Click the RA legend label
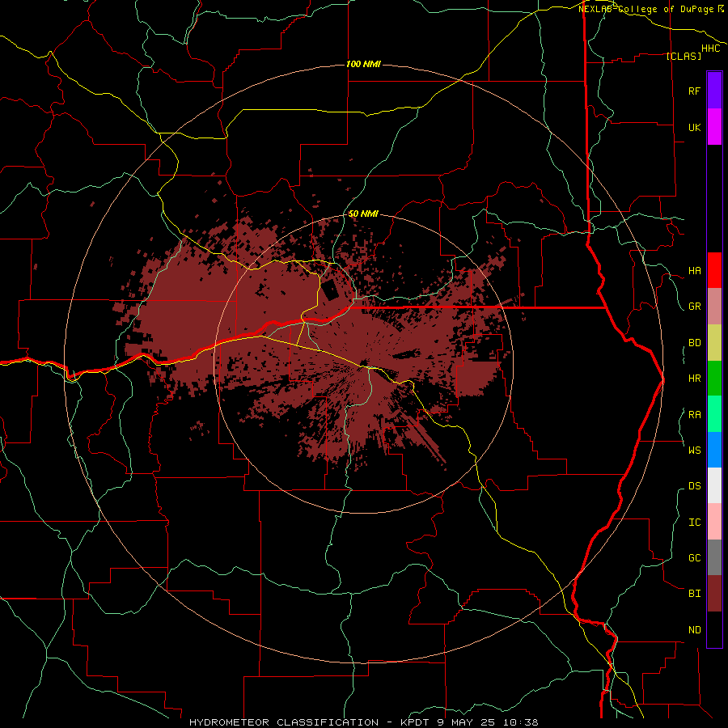The height and width of the screenshot is (728, 728). tap(694, 415)
